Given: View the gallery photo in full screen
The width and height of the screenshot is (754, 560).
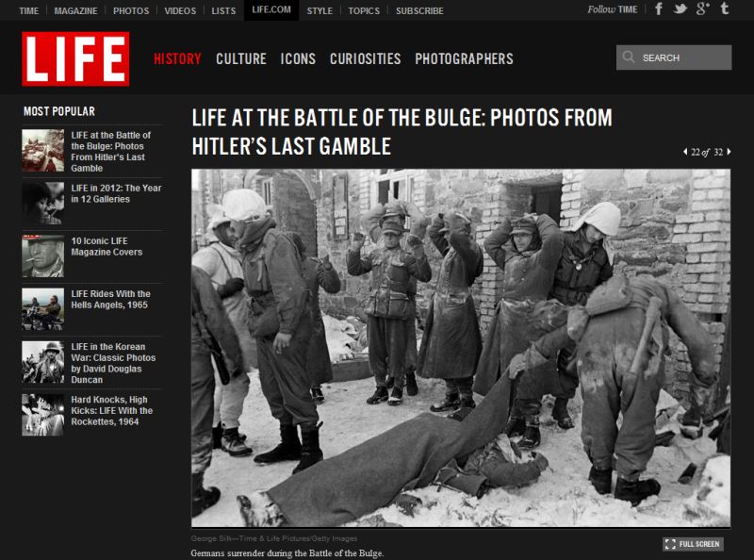Looking at the screenshot, I should pos(693,544).
